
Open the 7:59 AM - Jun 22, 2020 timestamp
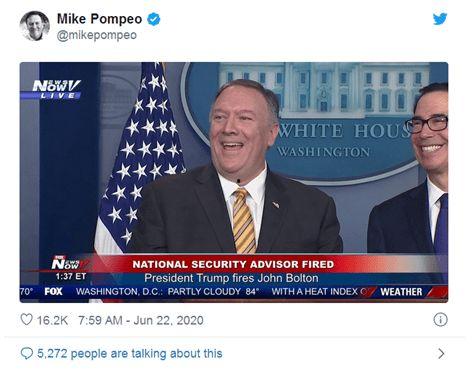(x=141, y=320)
